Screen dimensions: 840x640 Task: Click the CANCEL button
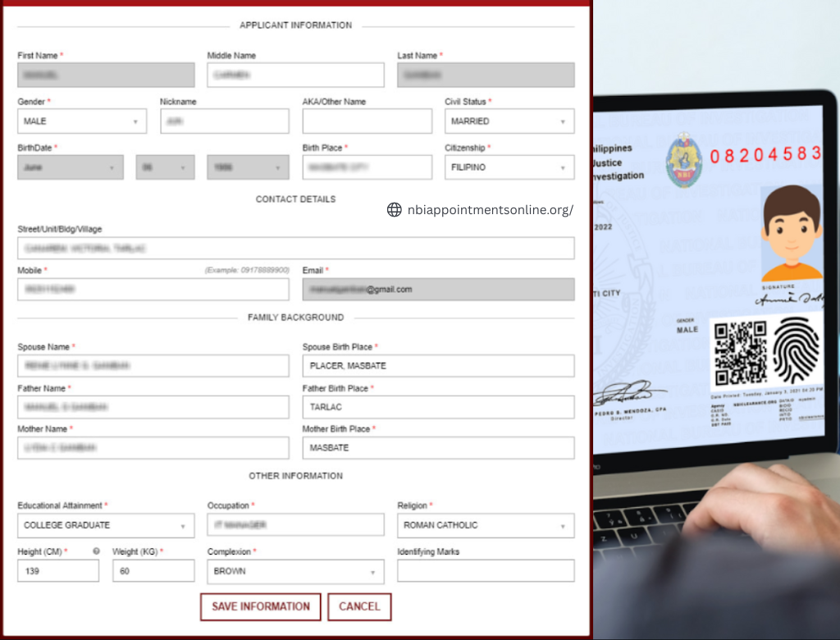pyautogui.click(x=359, y=606)
